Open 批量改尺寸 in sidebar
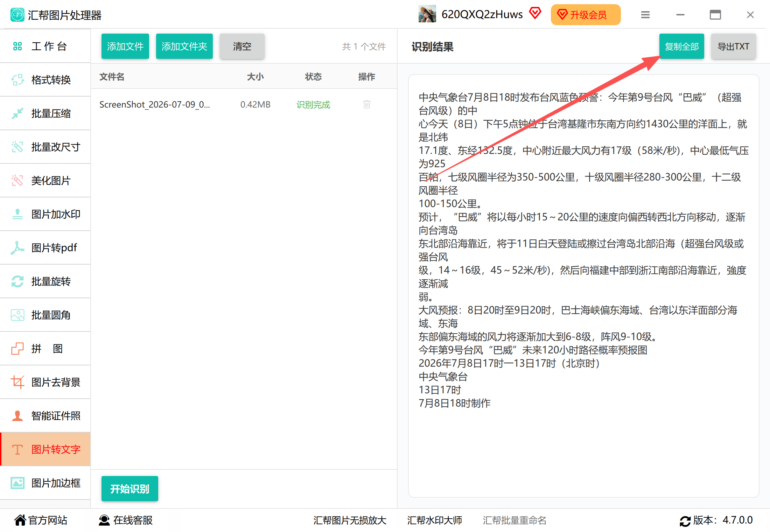 pyautogui.click(x=45, y=147)
